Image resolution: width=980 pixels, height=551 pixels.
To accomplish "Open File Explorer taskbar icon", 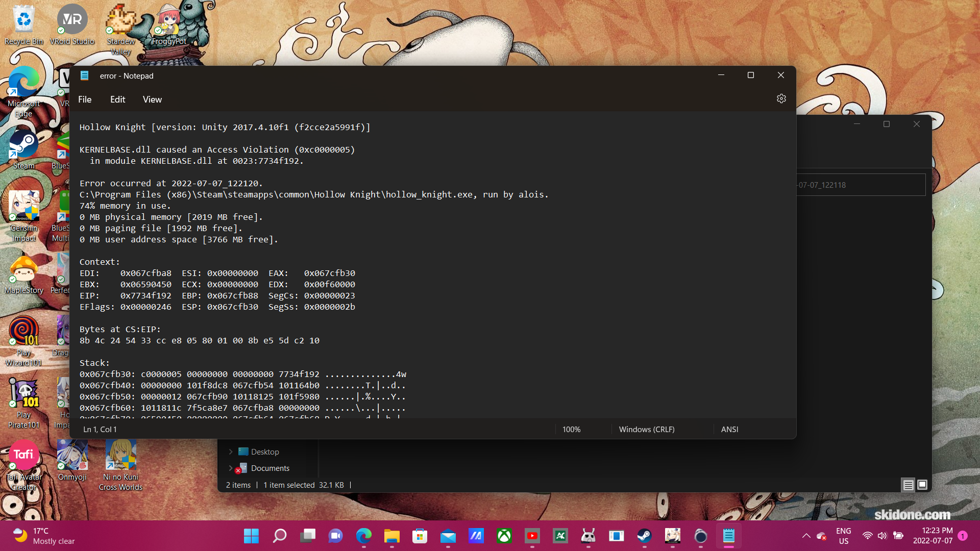I will coord(391,536).
